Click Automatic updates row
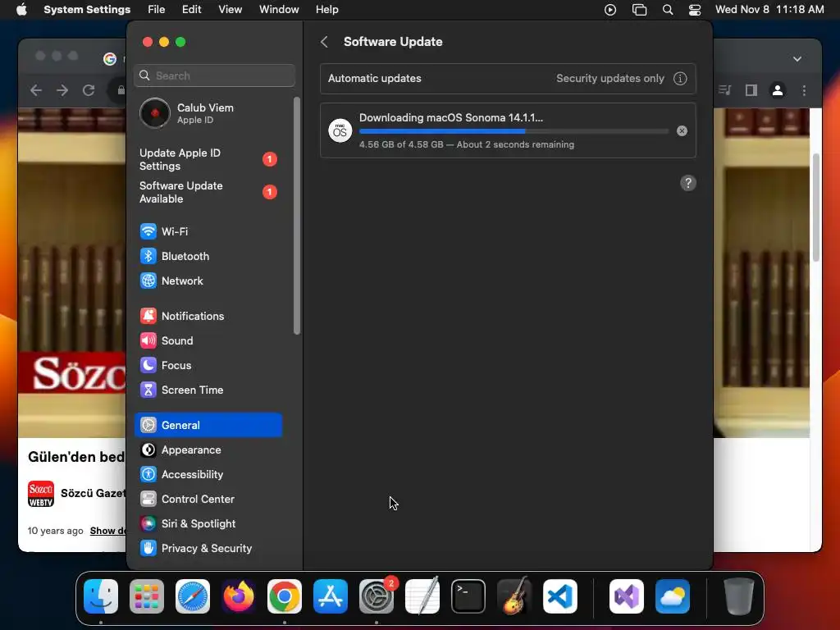Image resolution: width=840 pixels, height=630 pixels. click(508, 79)
